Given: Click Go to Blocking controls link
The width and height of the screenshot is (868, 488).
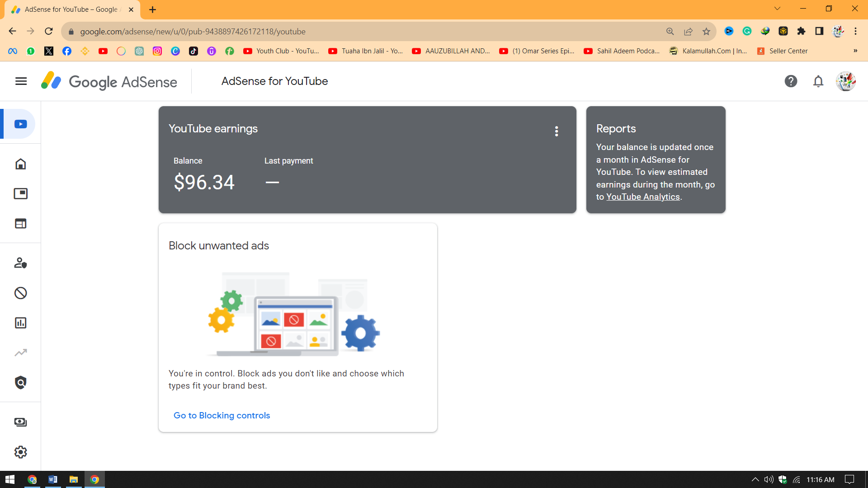Looking at the screenshot, I should (222, 415).
